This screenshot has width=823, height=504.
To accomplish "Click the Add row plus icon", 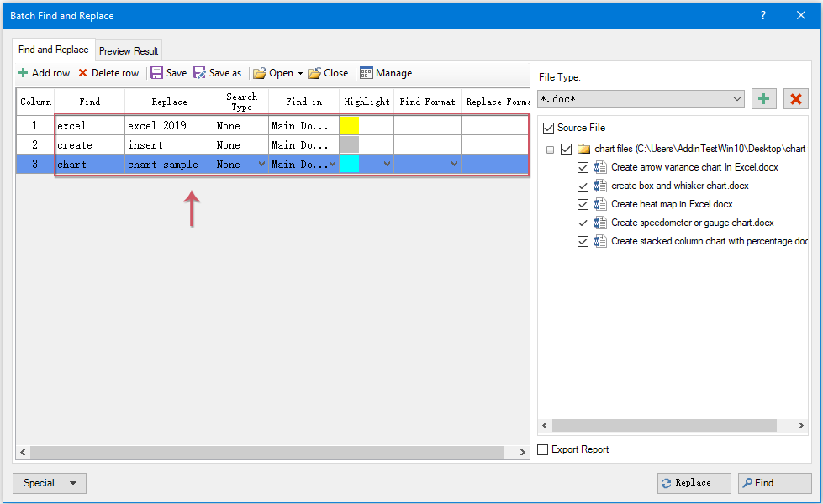I will (23, 73).
